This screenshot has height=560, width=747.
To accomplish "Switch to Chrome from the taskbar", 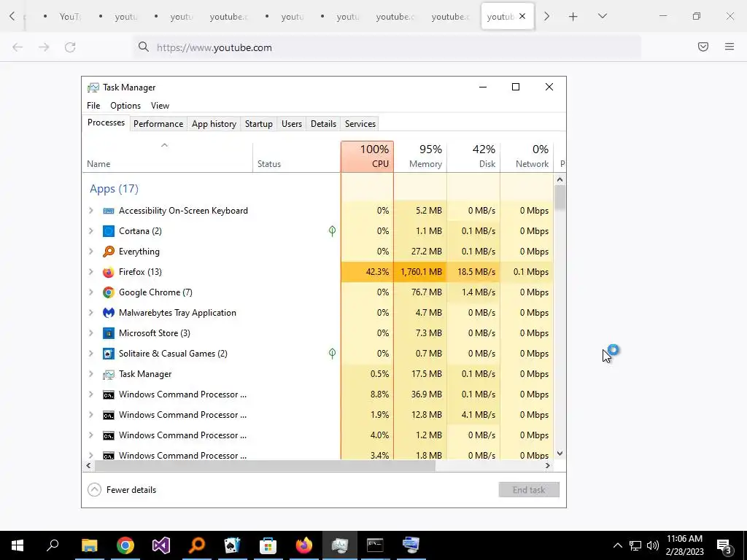I will coord(125,545).
